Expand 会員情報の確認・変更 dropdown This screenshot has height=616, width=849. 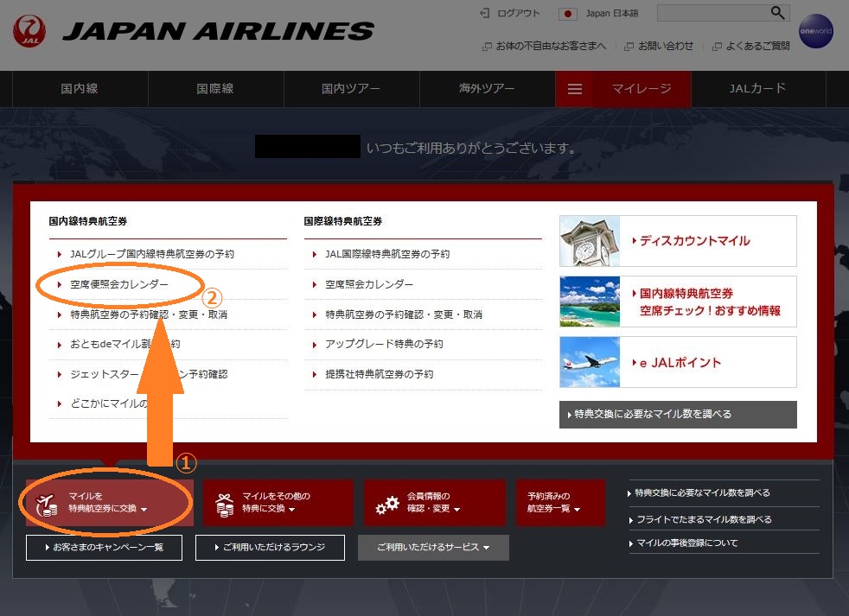(x=434, y=503)
